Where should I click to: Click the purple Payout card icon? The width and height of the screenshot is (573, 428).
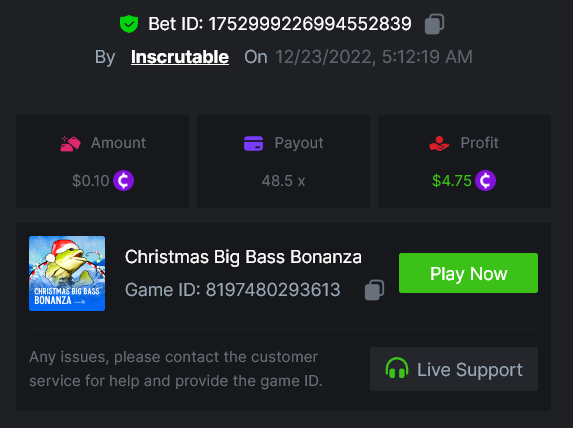coord(253,143)
